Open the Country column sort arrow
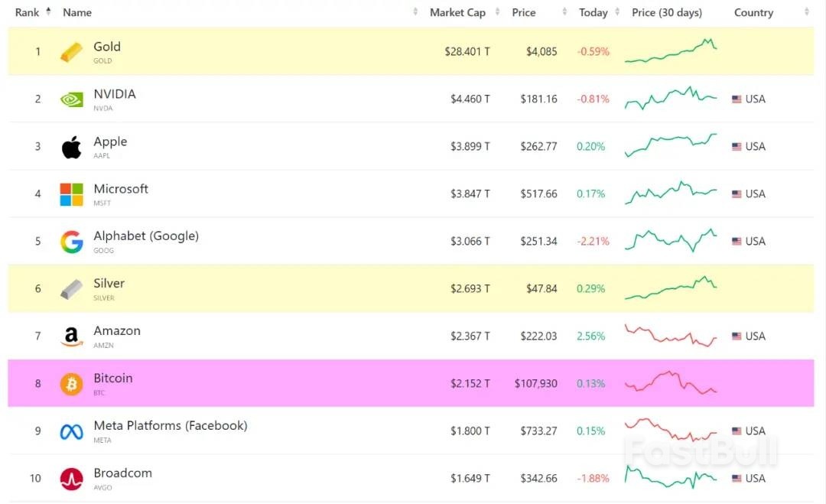 [x=807, y=12]
